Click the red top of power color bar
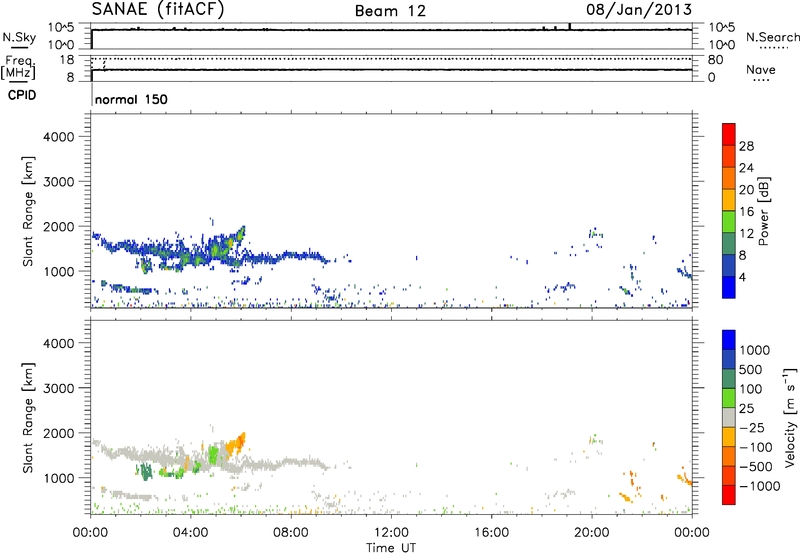Image resolution: width=800 pixels, height=554 pixels. [x=729, y=134]
